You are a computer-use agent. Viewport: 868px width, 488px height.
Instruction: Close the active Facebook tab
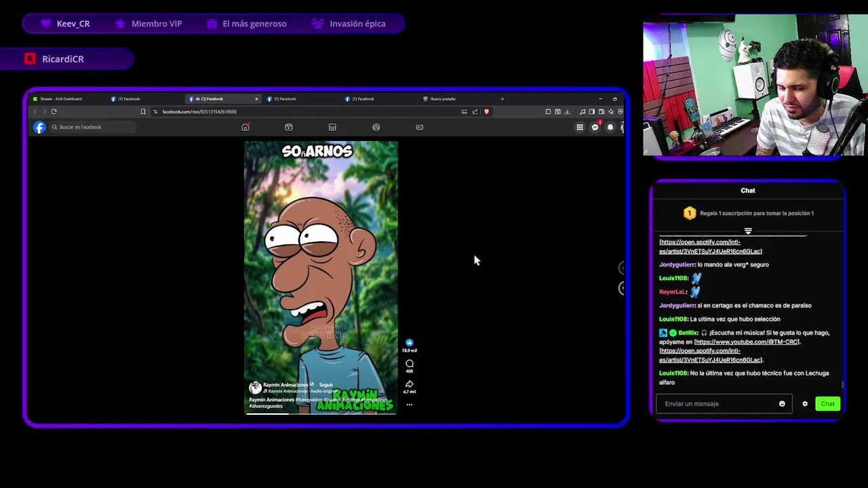click(256, 99)
